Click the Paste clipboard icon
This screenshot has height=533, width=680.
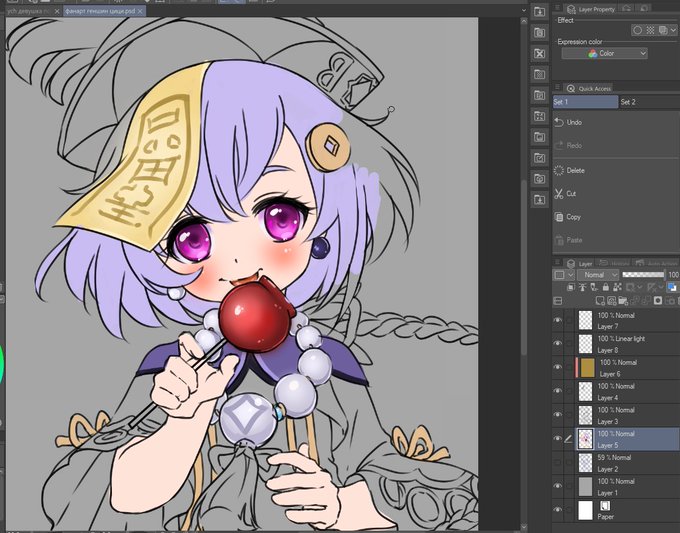pyautogui.click(x=559, y=240)
